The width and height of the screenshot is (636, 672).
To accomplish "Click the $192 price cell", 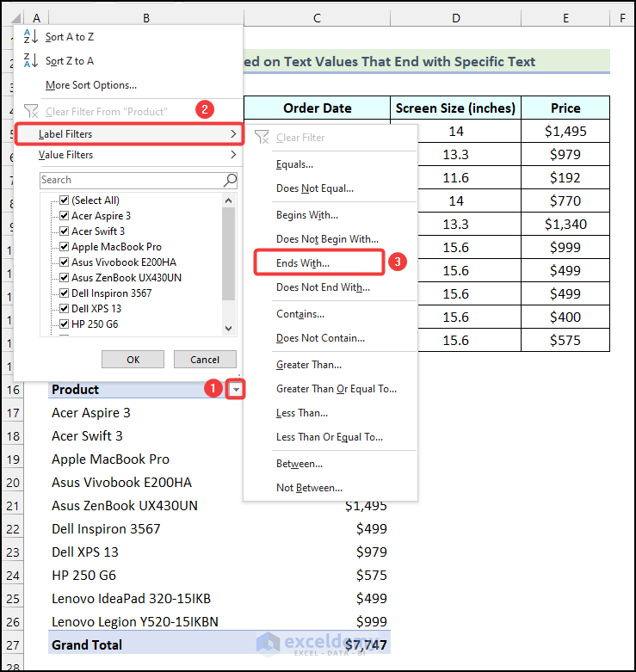I will [565, 177].
